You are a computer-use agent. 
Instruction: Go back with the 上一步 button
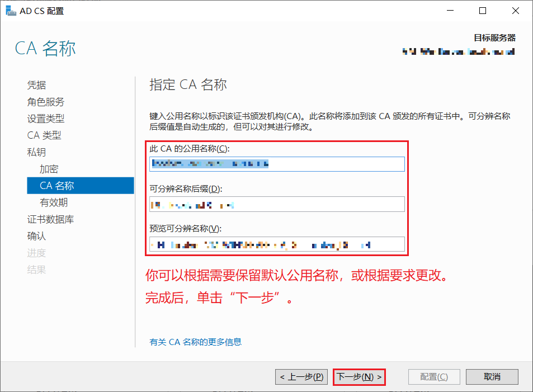(x=301, y=376)
